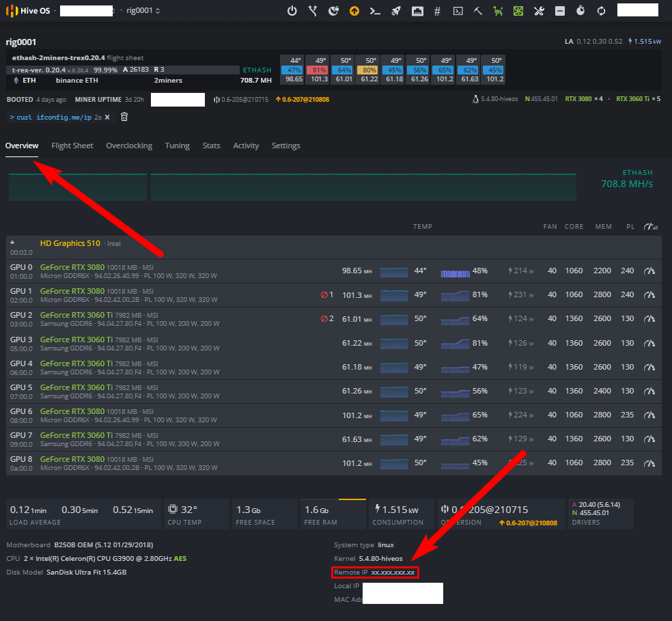
Task: Click the Hive OS logo link
Action: tap(27, 11)
